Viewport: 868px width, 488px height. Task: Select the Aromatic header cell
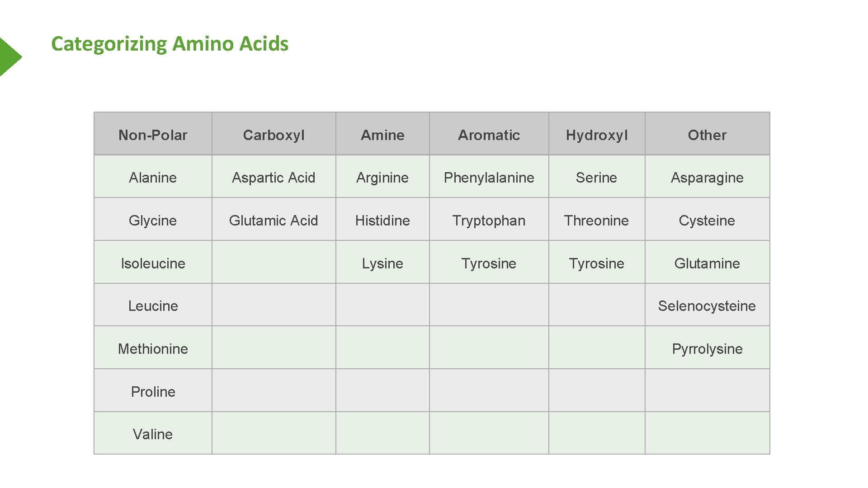489,135
